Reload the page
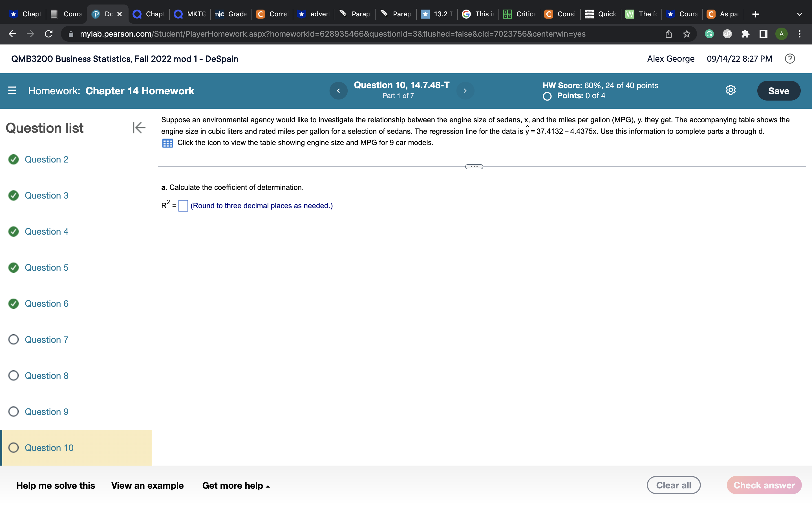The width and height of the screenshot is (812, 507). coord(49,34)
